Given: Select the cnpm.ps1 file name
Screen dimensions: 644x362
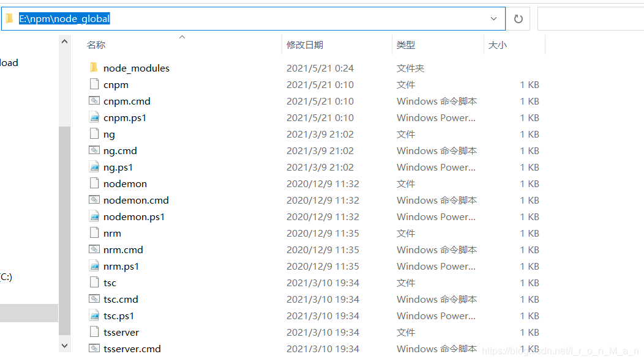Looking at the screenshot, I should pyautogui.click(x=125, y=118).
